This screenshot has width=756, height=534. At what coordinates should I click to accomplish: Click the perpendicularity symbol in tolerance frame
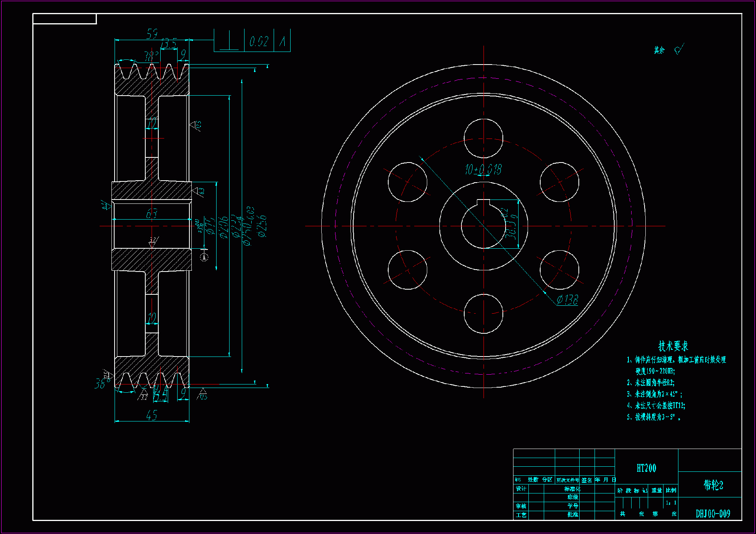click(229, 41)
